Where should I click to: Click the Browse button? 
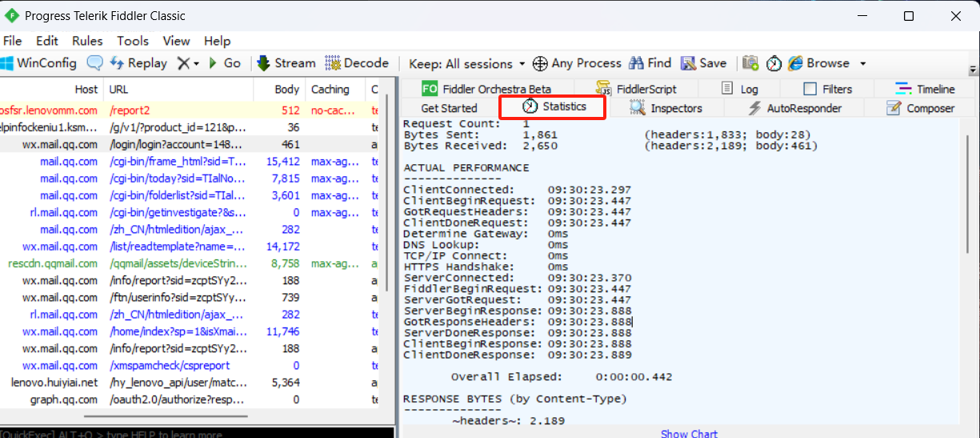coord(818,63)
